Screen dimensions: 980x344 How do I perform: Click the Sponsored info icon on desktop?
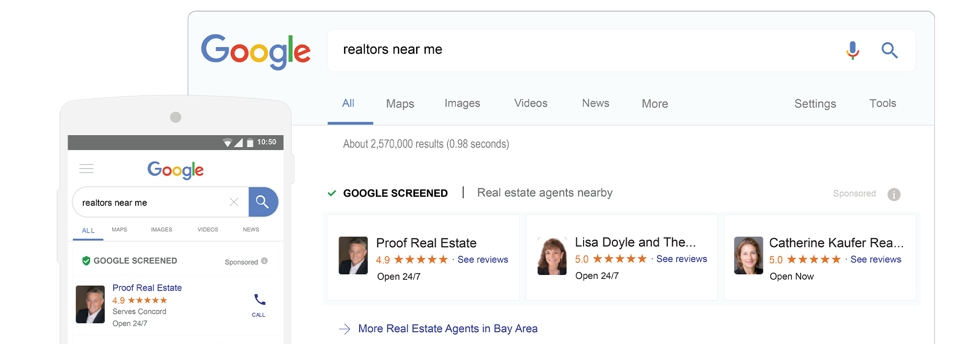(894, 194)
